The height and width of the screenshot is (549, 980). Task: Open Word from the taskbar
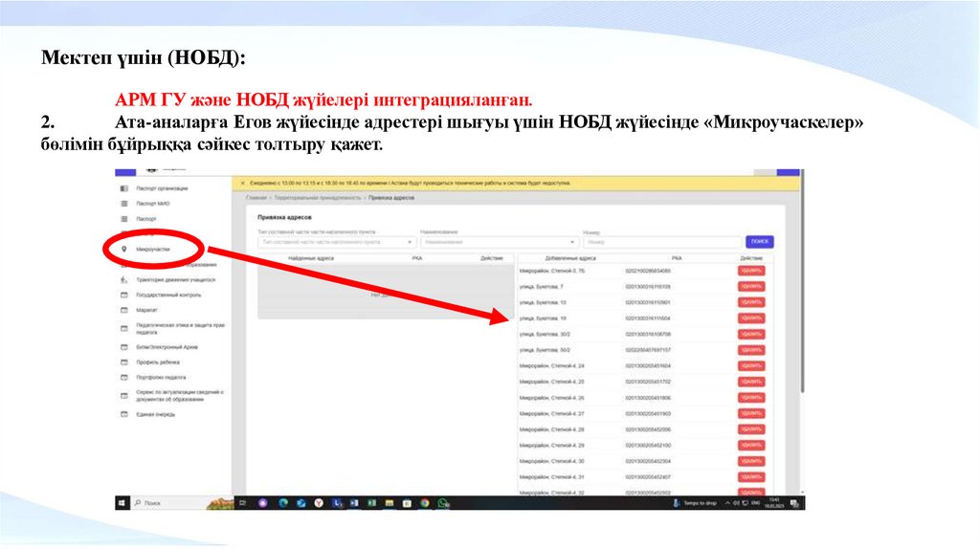pos(354,503)
